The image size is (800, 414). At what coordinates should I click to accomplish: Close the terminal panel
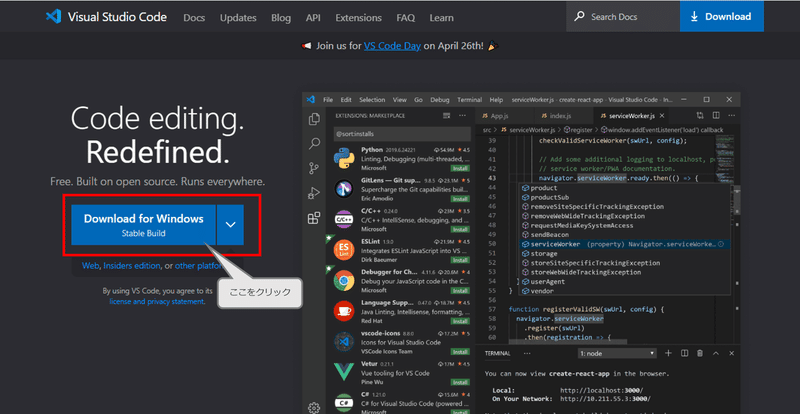(x=732, y=353)
